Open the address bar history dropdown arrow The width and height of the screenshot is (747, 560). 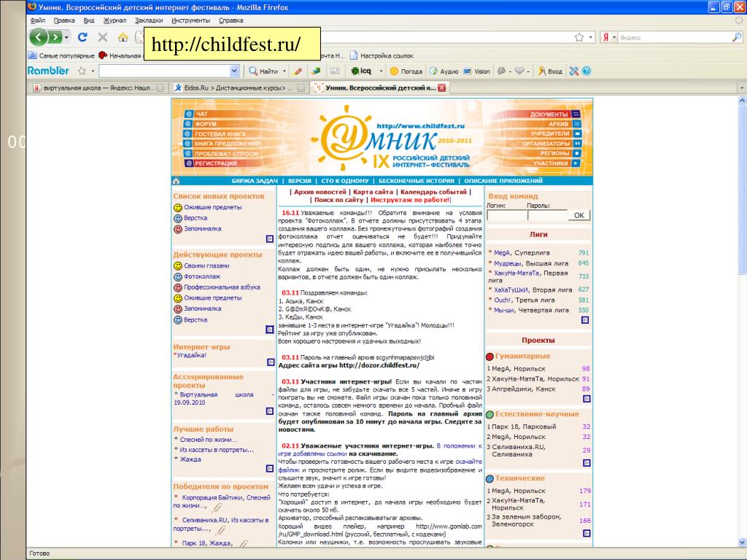(591, 37)
